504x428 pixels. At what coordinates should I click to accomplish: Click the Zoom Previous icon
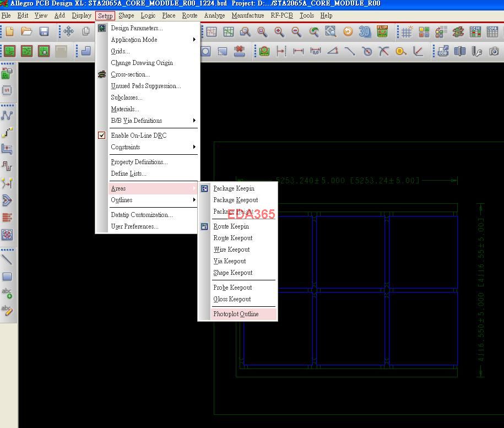click(x=314, y=31)
